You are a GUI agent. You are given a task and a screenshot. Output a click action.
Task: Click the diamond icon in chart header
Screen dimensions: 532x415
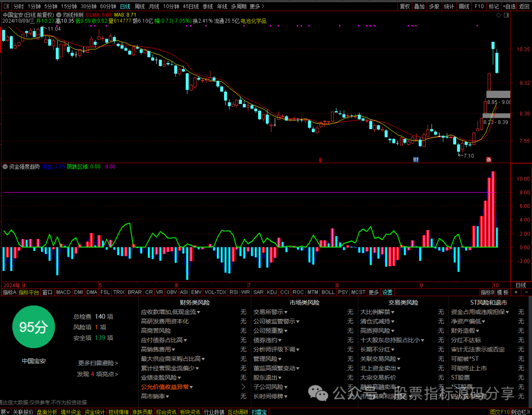[x=499, y=15]
